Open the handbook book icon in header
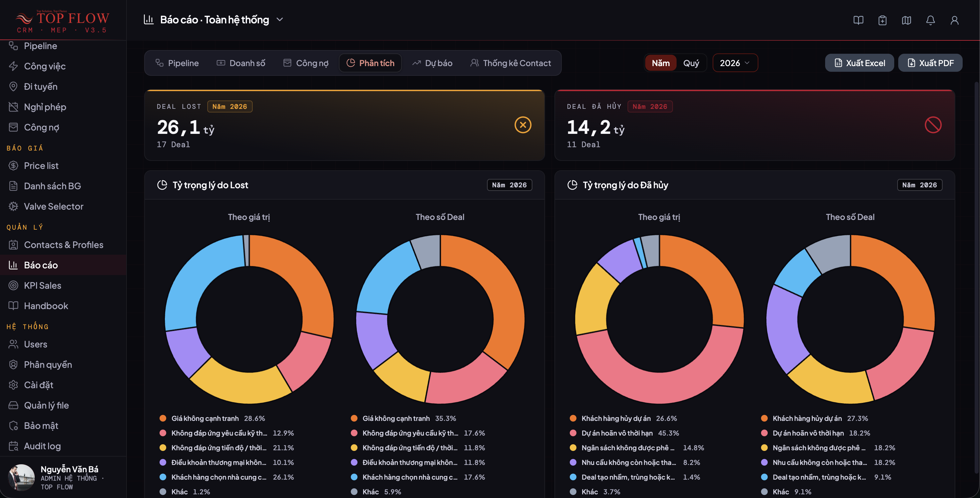This screenshot has width=980, height=498. (x=858, y=20)
